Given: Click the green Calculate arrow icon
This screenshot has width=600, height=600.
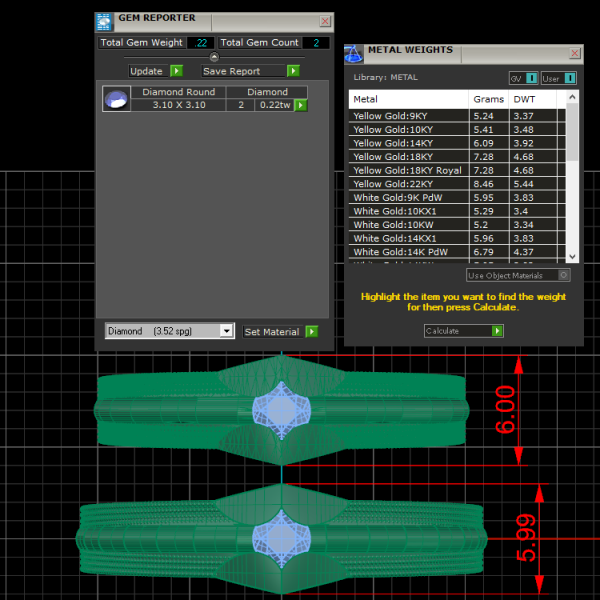Looking at the screenshot, I should pos(497,331).
